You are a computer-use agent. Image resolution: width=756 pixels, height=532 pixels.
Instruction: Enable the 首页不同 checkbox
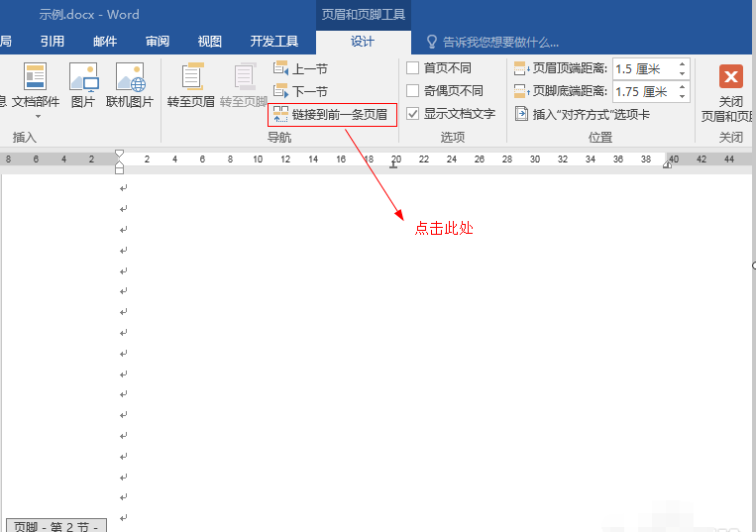click(x=413, y=68)
